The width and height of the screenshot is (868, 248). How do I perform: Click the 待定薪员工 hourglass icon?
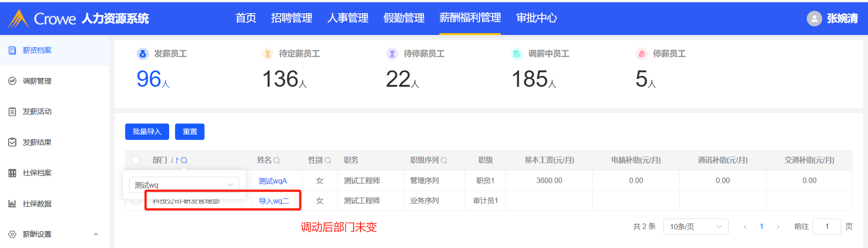268,54
